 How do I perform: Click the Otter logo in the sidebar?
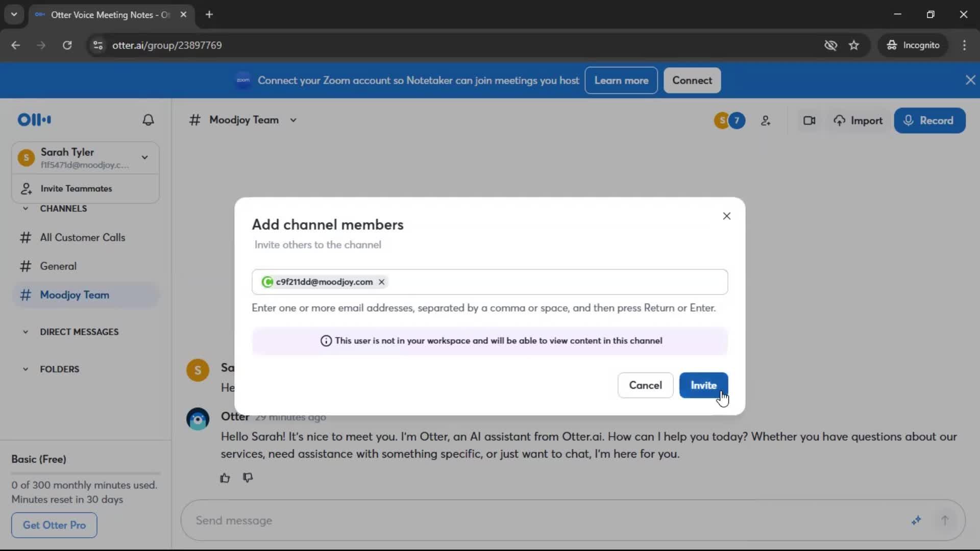tap(34, 120)
